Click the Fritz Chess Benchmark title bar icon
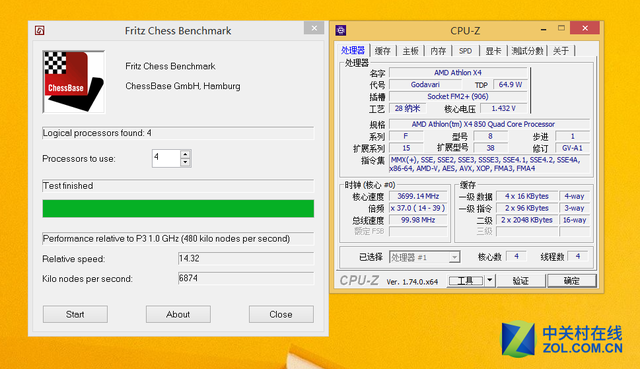This screenshot has width=640, height=369. [40, 30]
